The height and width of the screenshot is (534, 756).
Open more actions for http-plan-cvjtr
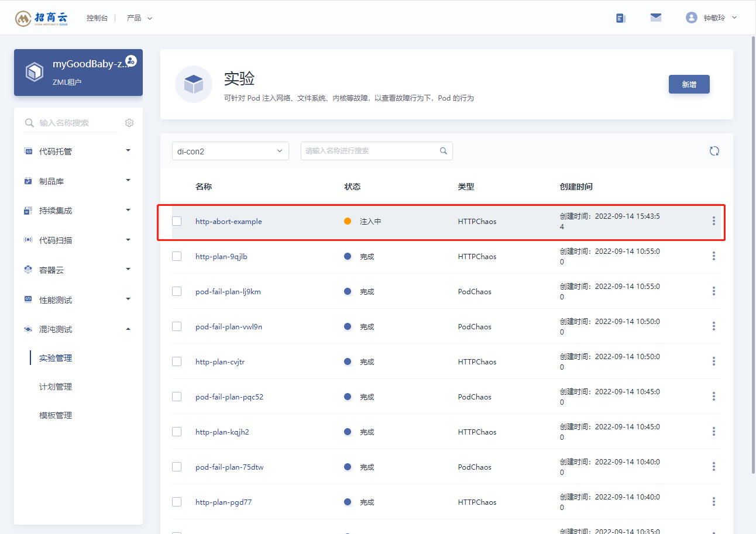click(x=714, y=361)
